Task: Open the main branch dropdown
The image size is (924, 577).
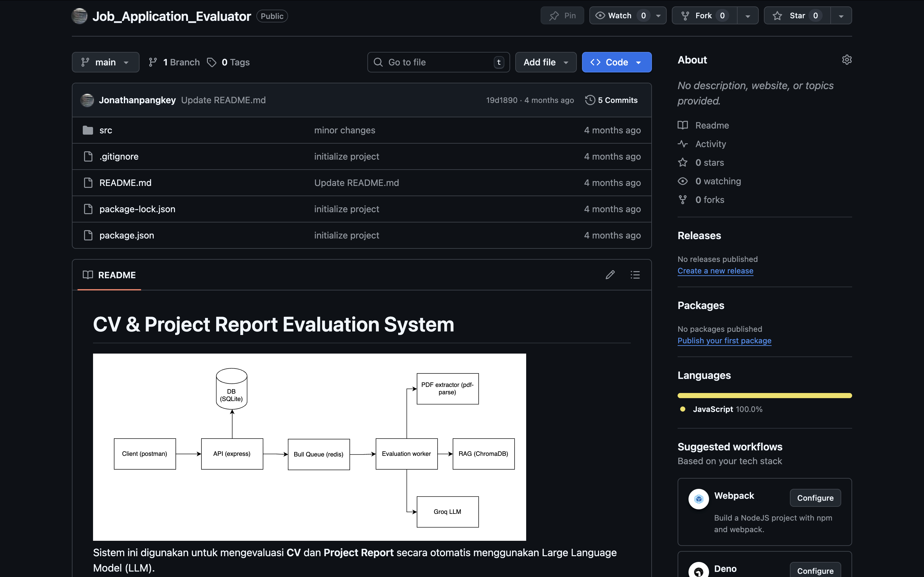Action: pyautogui.click(x=105, y=62)
